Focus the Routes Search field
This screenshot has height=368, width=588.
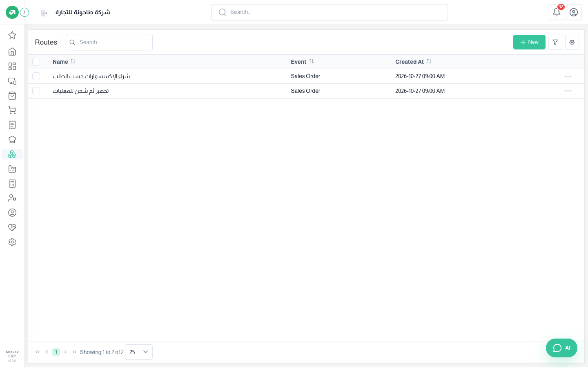point(109,42)
